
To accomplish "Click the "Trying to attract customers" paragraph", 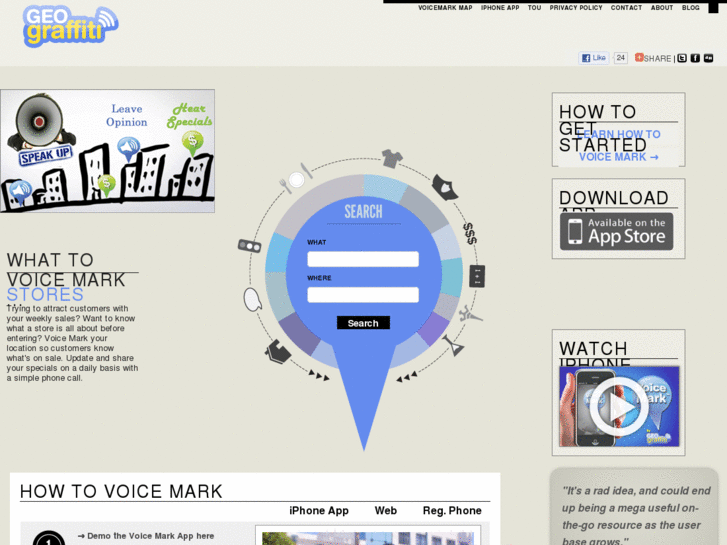I will (x=72, y=343).
